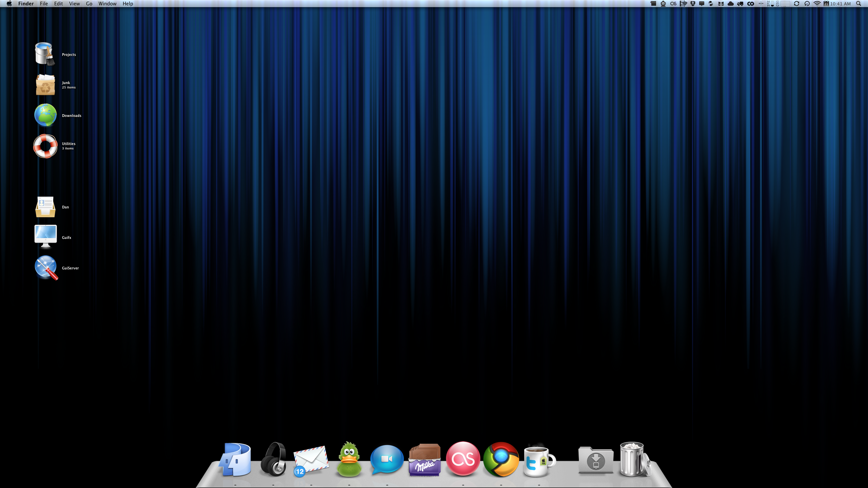Click the speech bubble menu bar icon
The image size is (868, 488).
[x=702, y=4]
